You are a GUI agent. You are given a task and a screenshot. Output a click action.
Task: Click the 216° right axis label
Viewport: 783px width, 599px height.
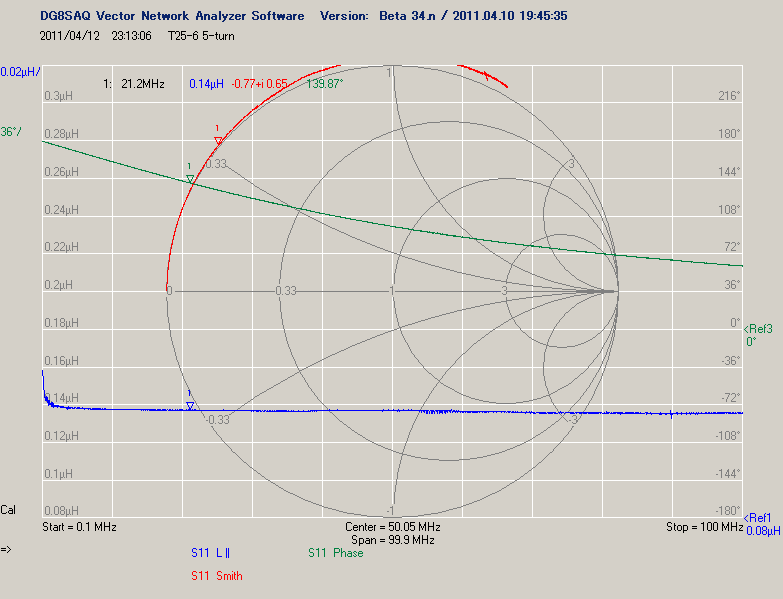pos(729,96)
